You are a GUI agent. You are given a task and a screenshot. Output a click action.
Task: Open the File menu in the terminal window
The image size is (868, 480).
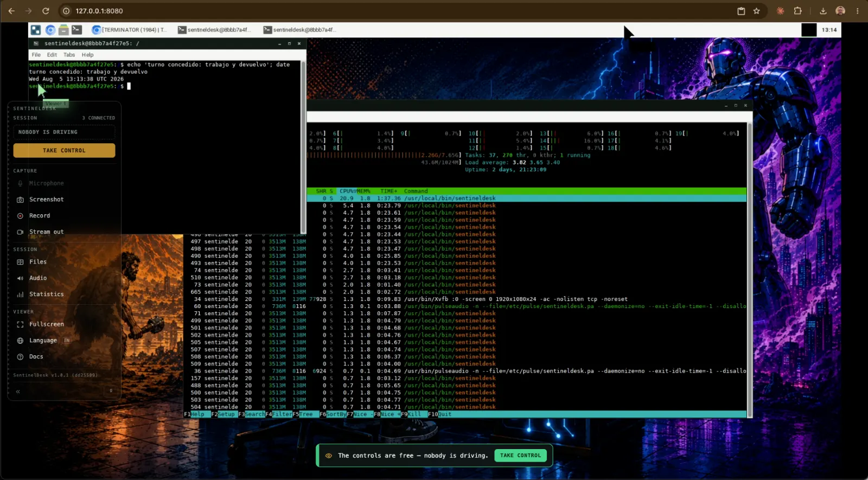36,55
